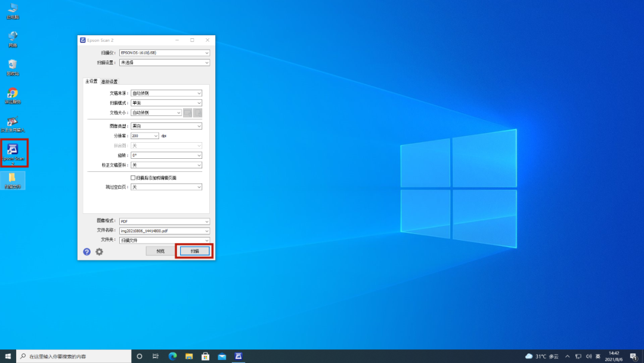The height and width of the screenshot is (363, 644).
Task: Open the network tray icon
Action: (x=578, y=356)
